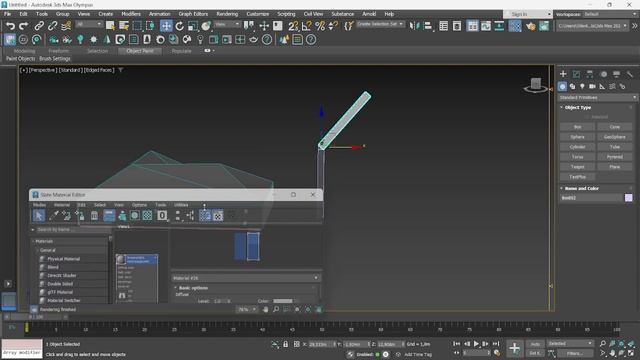Switch to the Object Paint ribbon tab

click(140, 51)
